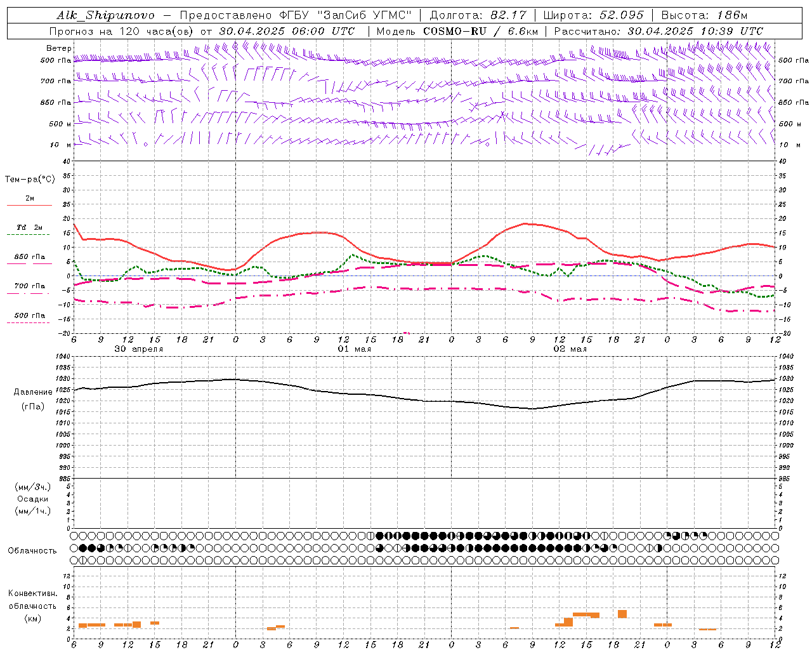Click the Ветер panel label
Image resolution: width=812 pixels, height=650 pixels.
58,48
